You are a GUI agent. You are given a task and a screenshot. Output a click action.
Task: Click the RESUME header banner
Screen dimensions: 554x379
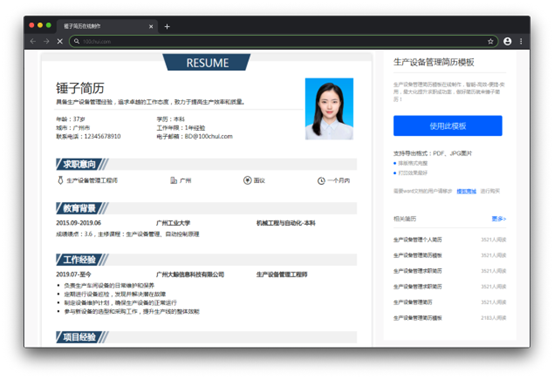pyautogui.click(x=207, y=63)
